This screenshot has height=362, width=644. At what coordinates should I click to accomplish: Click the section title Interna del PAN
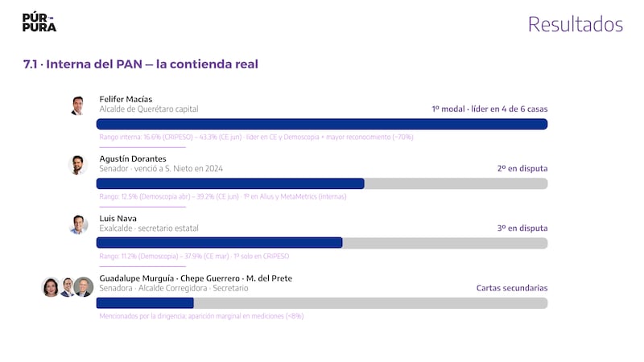pyautogui.click(x=140, y=64)
